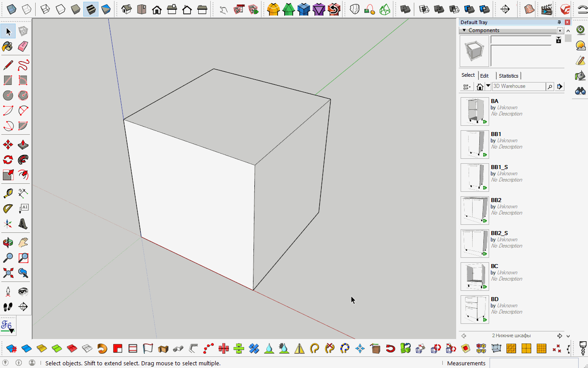The image size is (588, 368).
Task: Select the Rectangle drawing tool
Action: click(8, 80)
